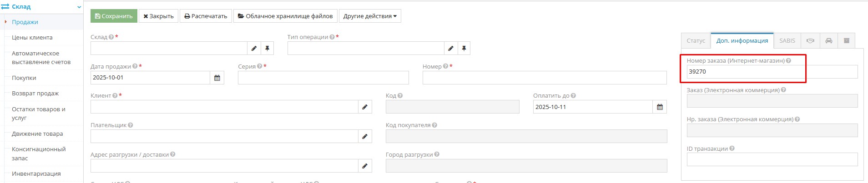868x183 pixels.
Task: Open the archive box icon tab
Action: [x=846, y=41]
